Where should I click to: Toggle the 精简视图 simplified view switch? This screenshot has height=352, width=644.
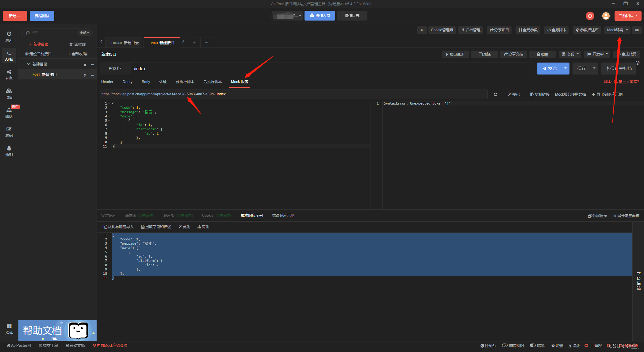[505, 346]
